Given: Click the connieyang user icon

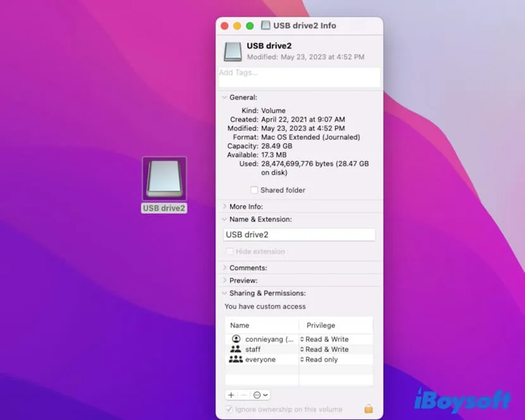Looking at the screenshot, I should [236, 339].
